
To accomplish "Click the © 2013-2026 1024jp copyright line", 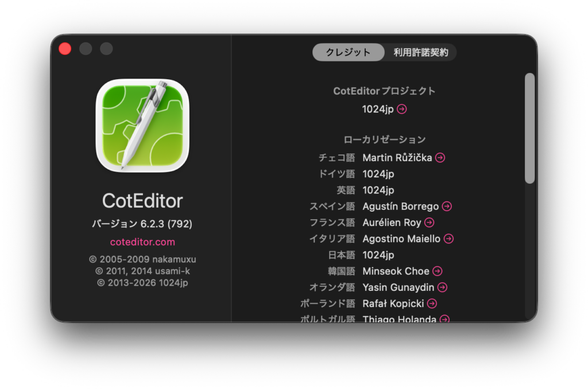I will pos(142,282).
